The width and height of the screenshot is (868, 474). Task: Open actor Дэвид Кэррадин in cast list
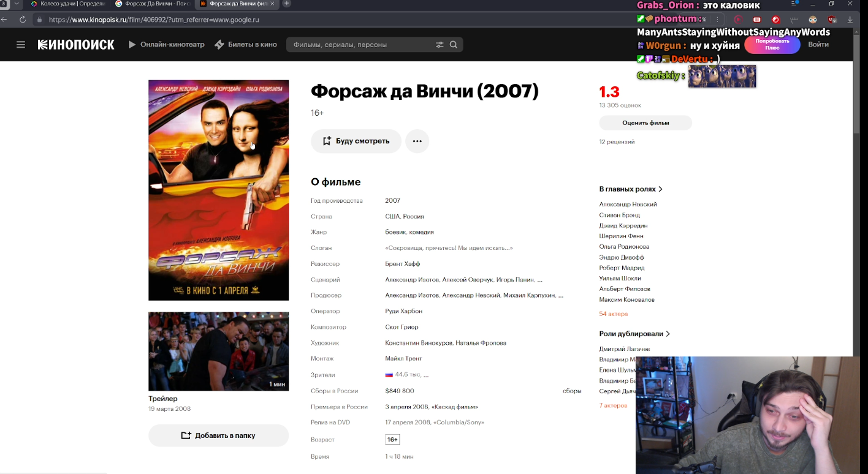pos(623,225)
